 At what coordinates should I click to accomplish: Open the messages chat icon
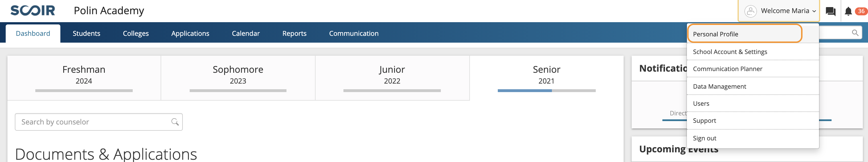pyautogui.click(x=831, y=11)
